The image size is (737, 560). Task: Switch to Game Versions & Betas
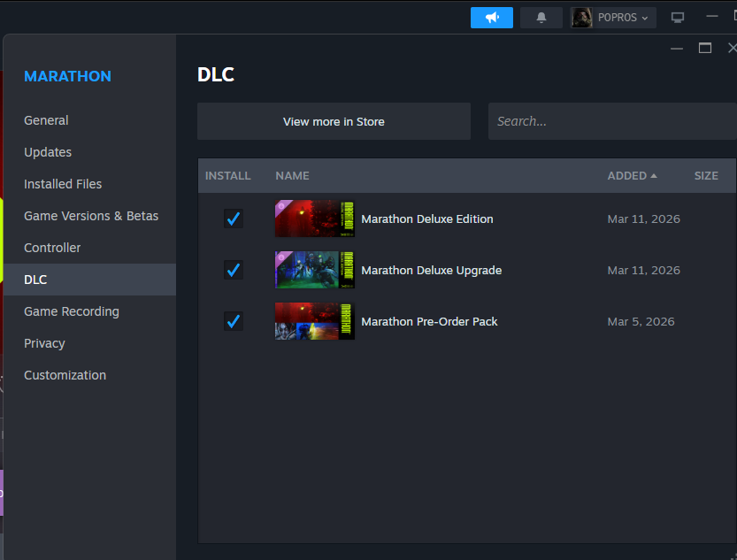(91, 216)
